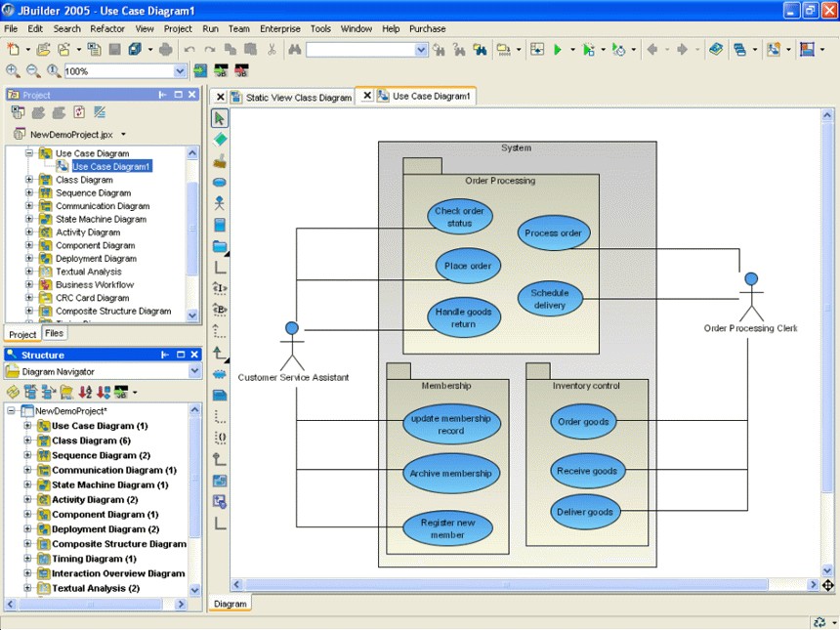
Task: Click the Diagram tab below the canvas
Action: 231,604
